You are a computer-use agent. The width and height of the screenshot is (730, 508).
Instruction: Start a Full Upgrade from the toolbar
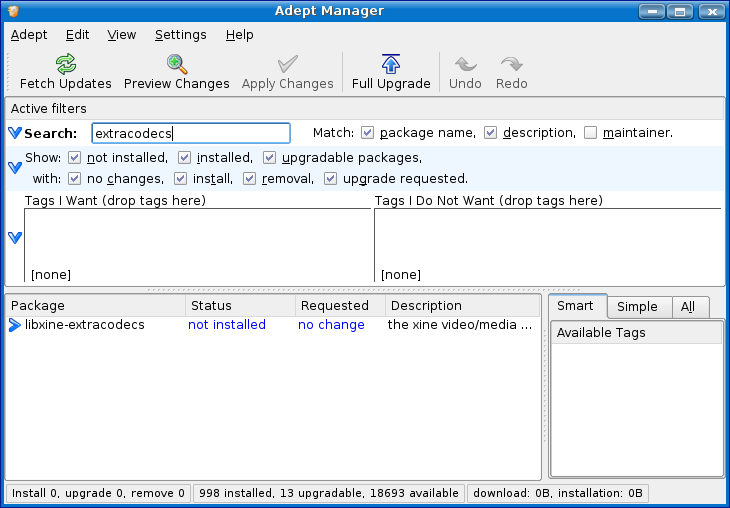pyautogui.click(x=391, y=72)
